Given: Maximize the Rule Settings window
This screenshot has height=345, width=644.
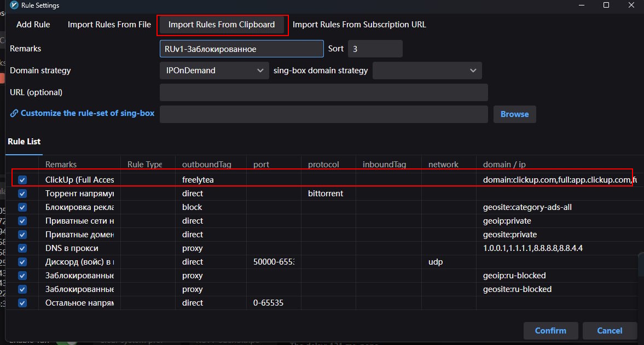Looking at the screenshot, I should 606,5.
